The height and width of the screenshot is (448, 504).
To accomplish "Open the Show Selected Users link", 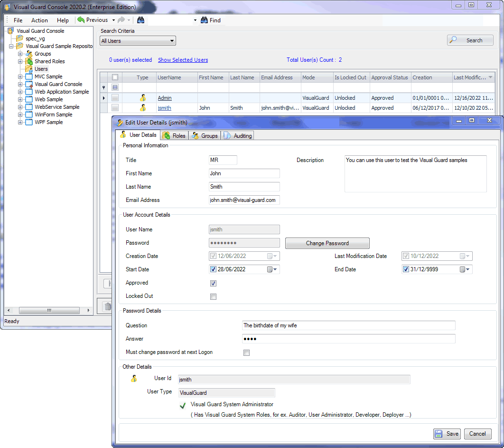I will [183, 60].
